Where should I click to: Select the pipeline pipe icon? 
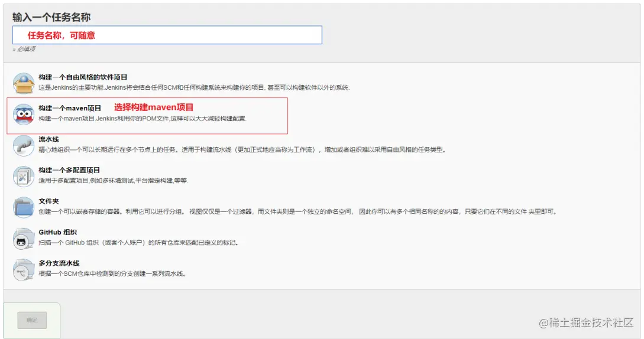(x=24, y=145)
